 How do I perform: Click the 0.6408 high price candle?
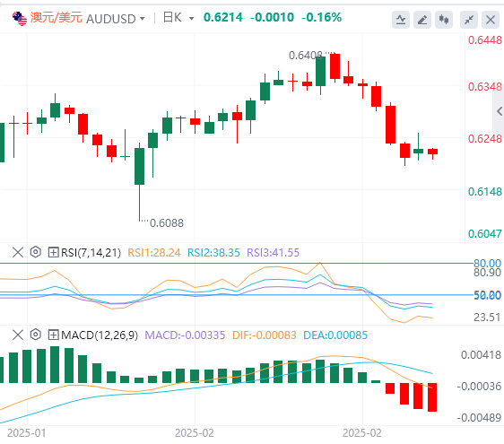click(x=320, y=71)
